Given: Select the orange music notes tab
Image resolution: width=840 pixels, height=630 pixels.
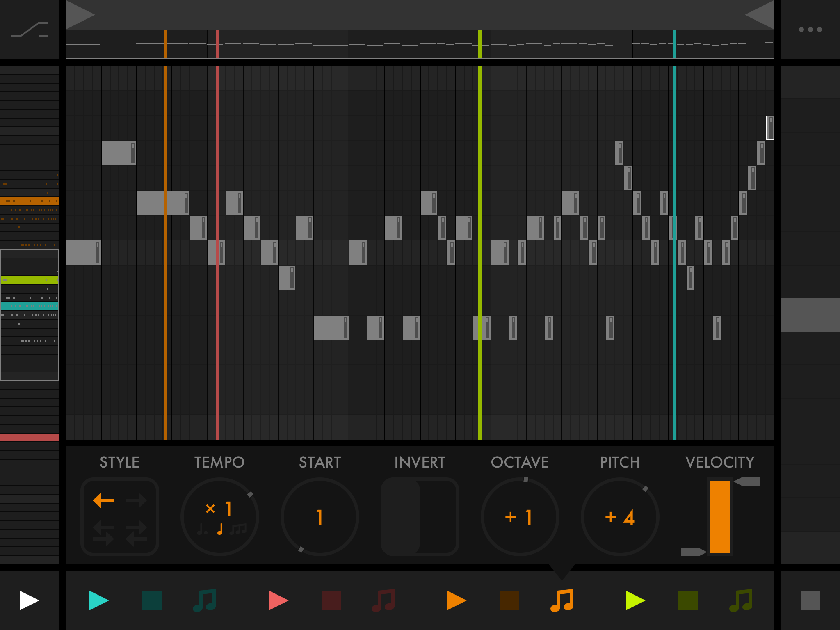Looking at the screenshot, I should (562, 600).
